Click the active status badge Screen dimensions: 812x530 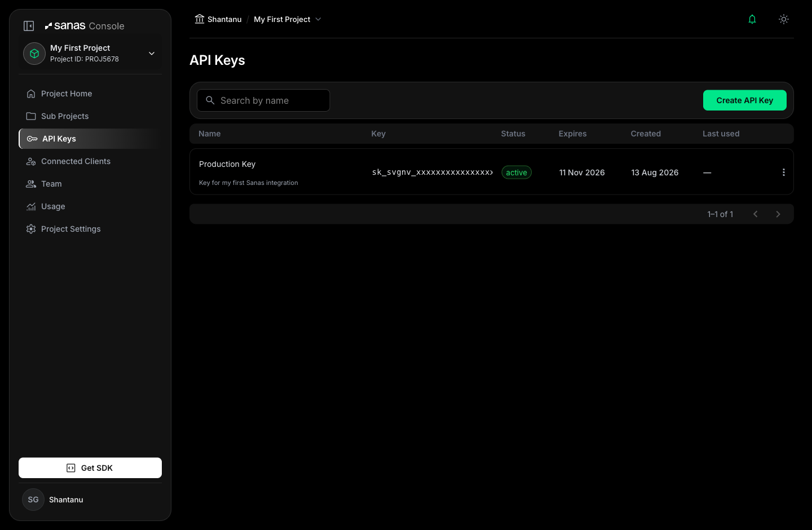coord(517,173)
